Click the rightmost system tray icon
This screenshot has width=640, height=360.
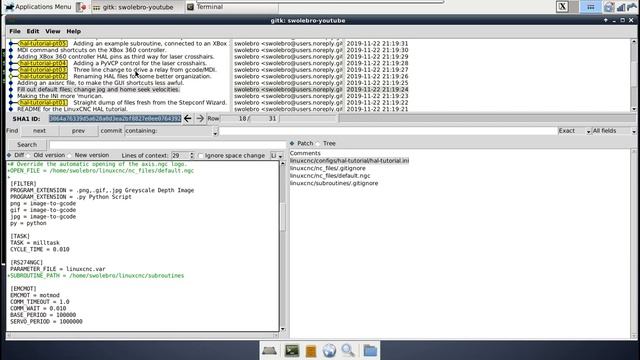632,7
